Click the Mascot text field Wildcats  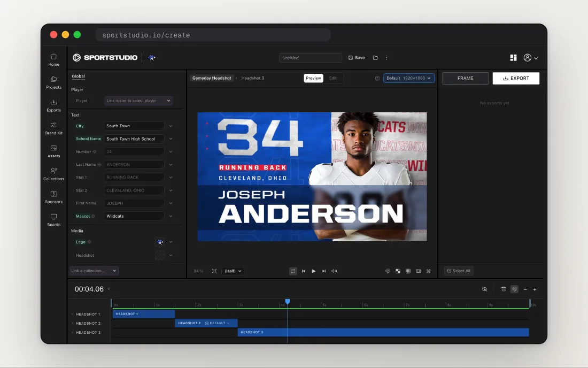coord(134,217)
